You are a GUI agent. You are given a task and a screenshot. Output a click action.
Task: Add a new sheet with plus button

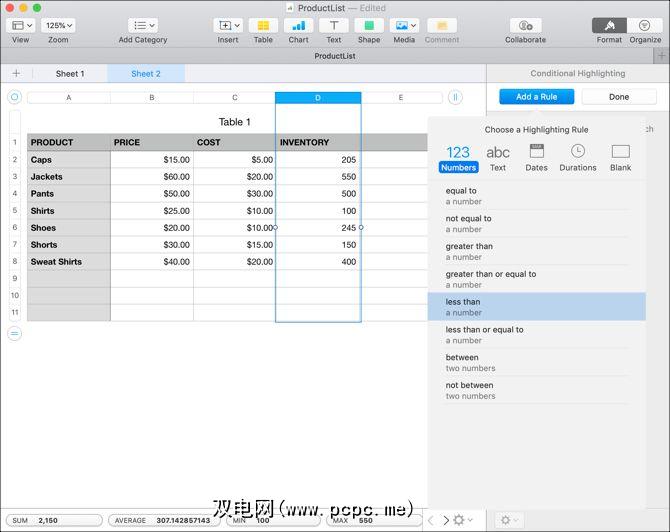coord(16,74)
